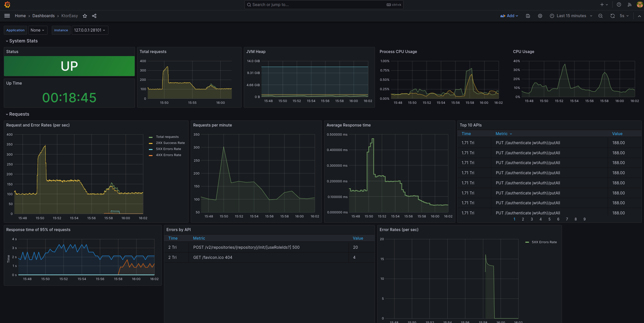
Task: Open the None filter dropdown
Action: tap(37, 30)
